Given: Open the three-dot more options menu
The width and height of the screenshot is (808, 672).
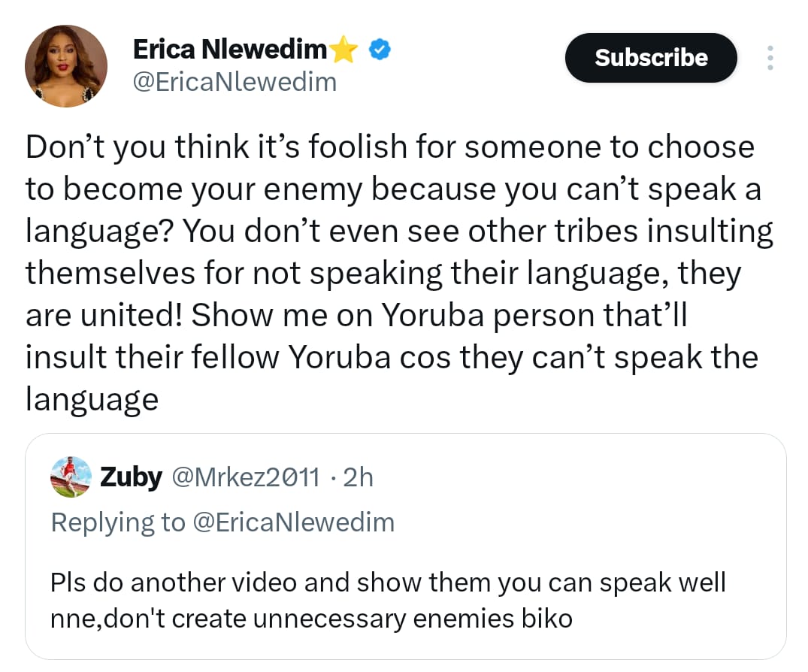Looking at the screenshot, I should [769, 58].
